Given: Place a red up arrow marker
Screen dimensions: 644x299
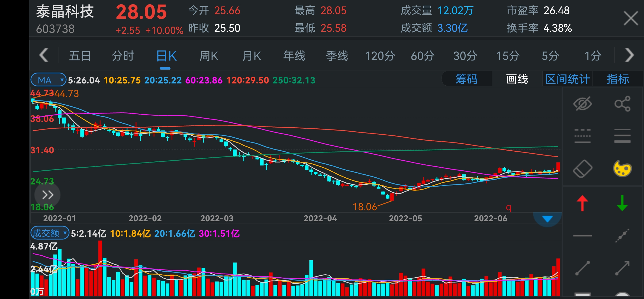Looking at the screenshot, I should pyautogui.click(x=582, y=203).
